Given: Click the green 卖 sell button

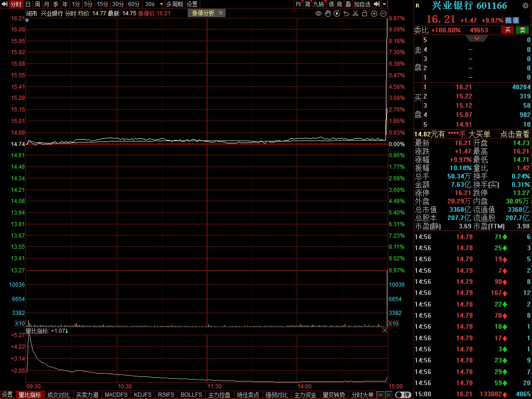Looking at the screenshot, I should pos(522,30).
